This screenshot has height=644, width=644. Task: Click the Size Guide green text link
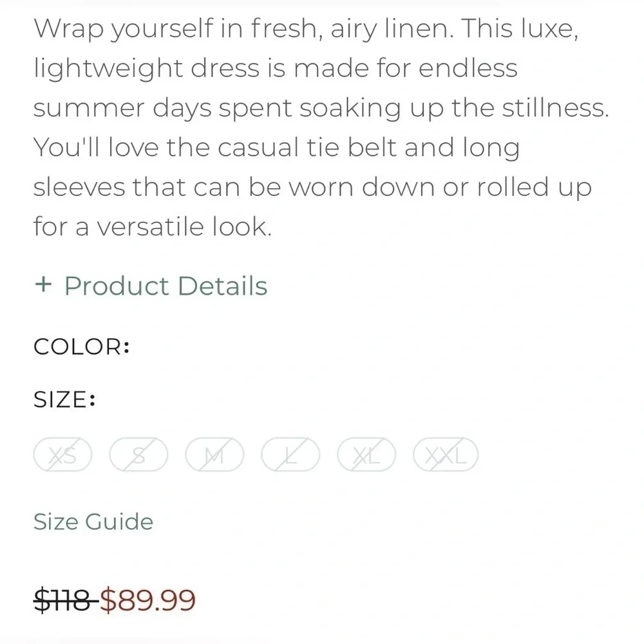pos(93,522)
